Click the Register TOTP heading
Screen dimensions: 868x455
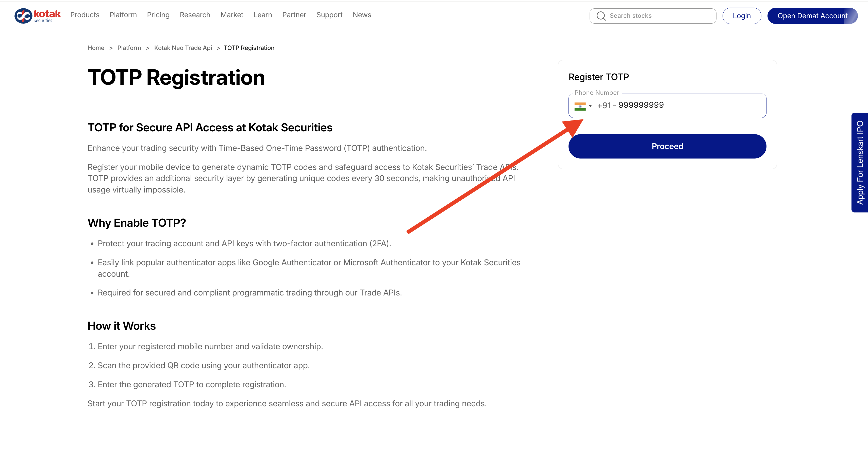click(x=598, y=77)
